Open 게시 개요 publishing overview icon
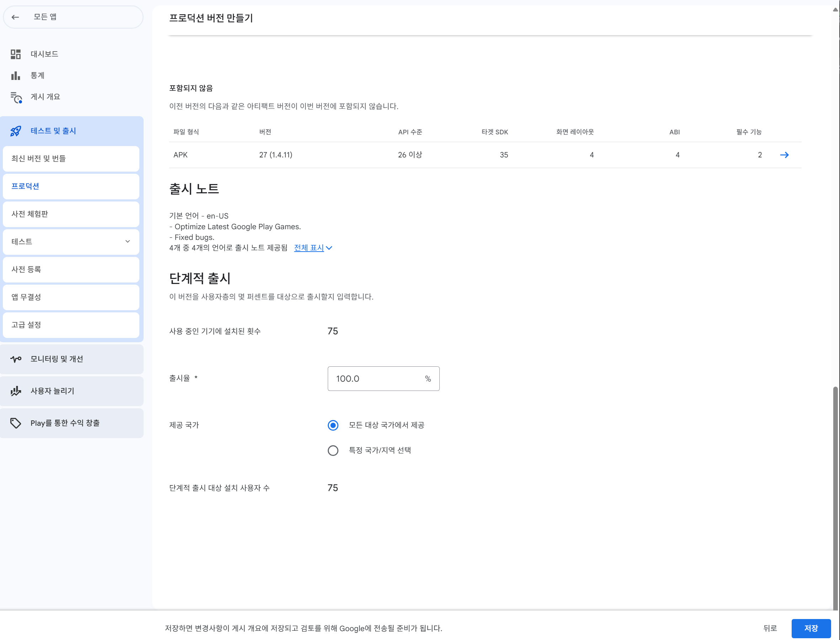 [x=16, y=97]
